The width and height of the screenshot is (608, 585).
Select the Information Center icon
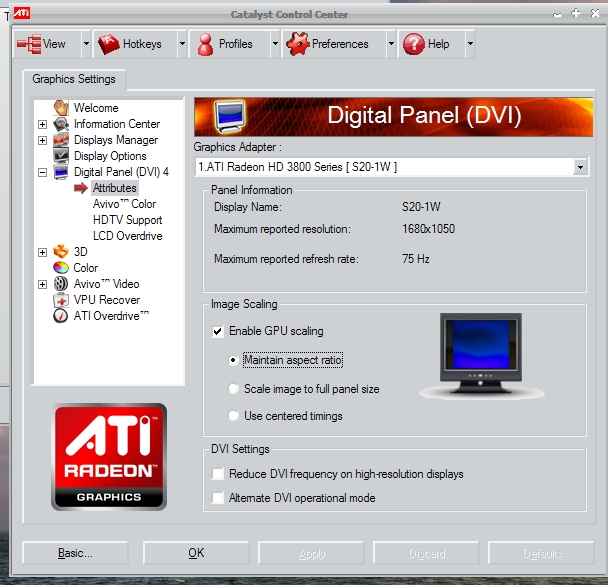click(61, 124)
